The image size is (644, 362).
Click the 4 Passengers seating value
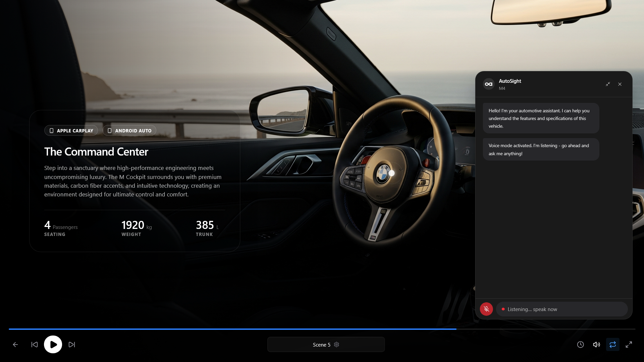coord(61,225)
